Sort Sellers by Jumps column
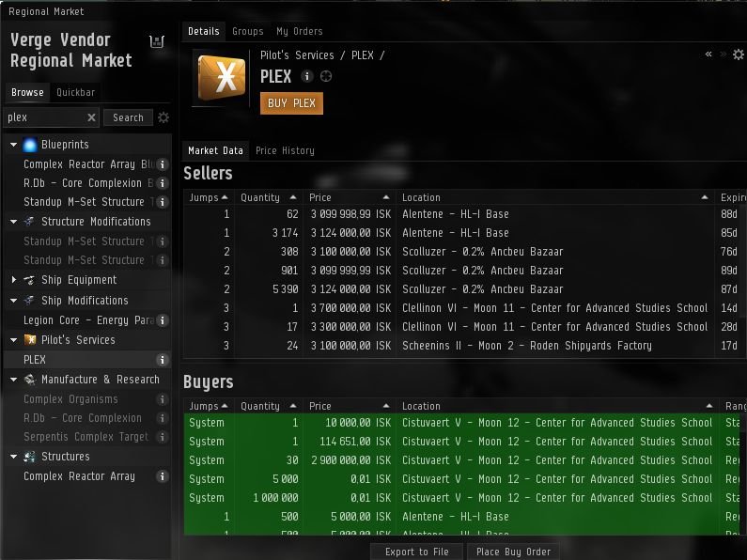The image size is (747, 560). (x=209, y=197)
